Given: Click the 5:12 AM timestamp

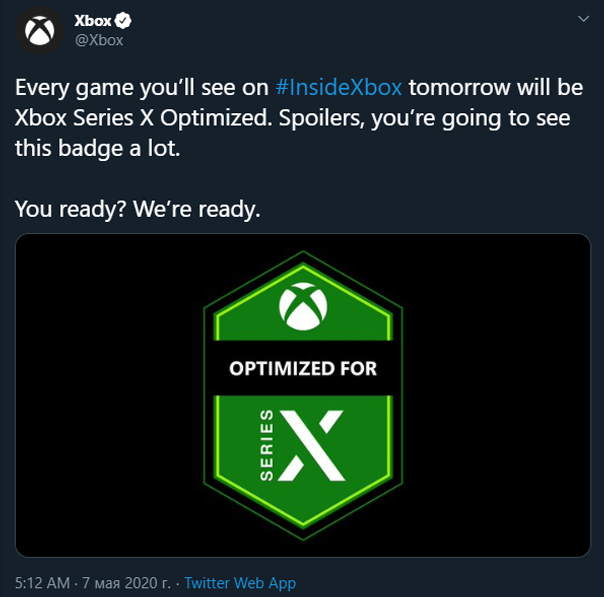Looking at the screenshot, I should [x=41, y=582].
